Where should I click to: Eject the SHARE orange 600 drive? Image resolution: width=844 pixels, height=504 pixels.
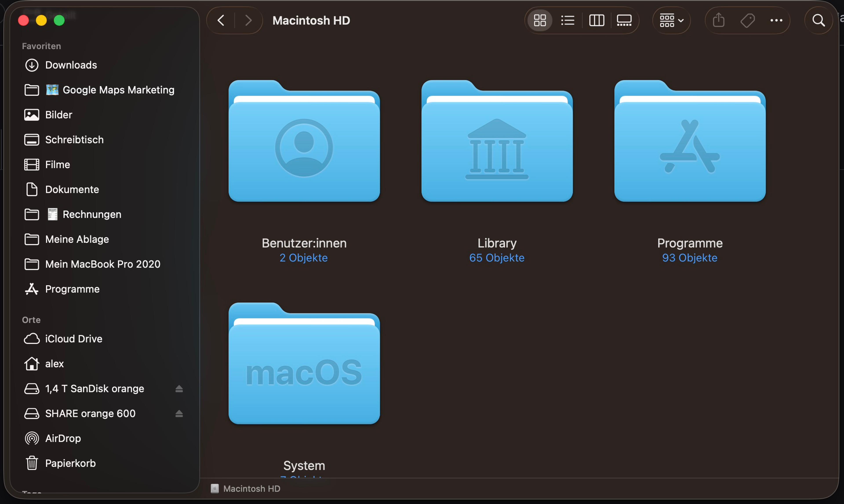(179, 414)
